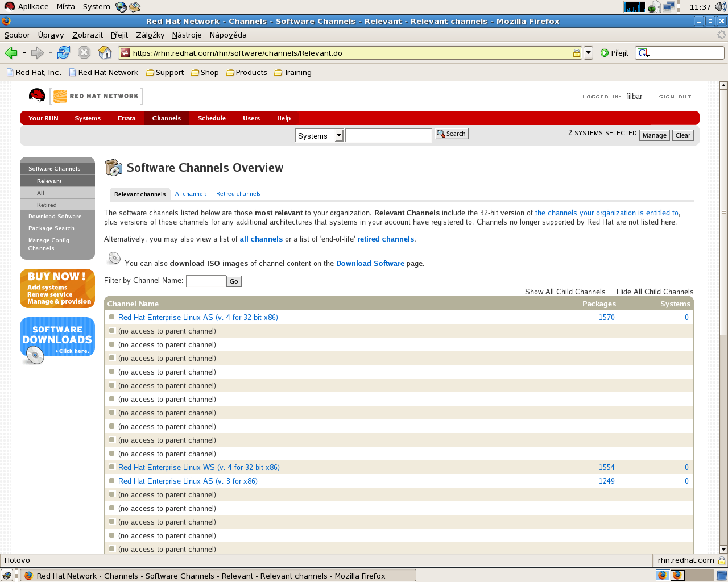Expand Red Hat Enterprise Linux AS v.3 children
This screenshot has height=582, width=728.
(112, 480)
